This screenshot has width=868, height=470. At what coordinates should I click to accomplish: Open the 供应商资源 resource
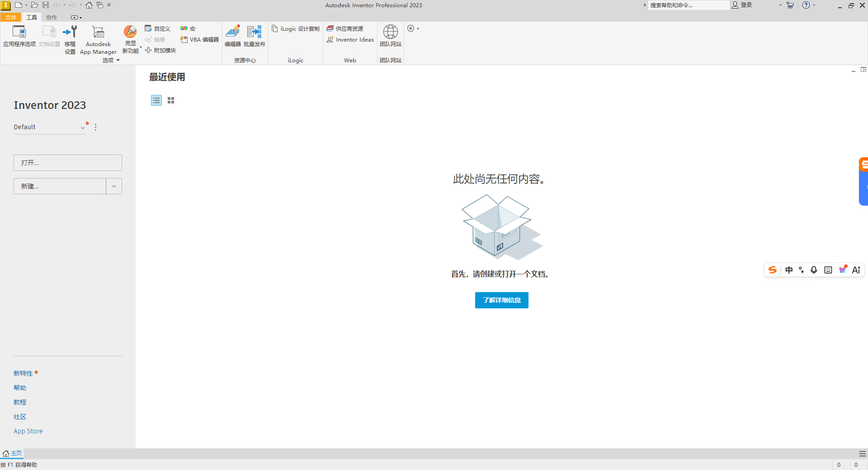point(349,28)
